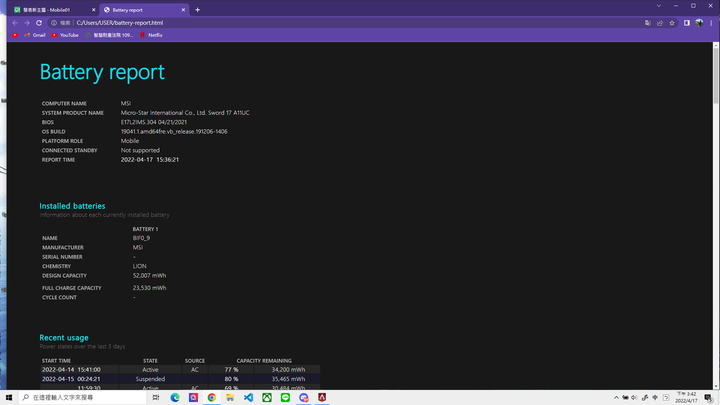Reload the battery report page

coord(39,23)
